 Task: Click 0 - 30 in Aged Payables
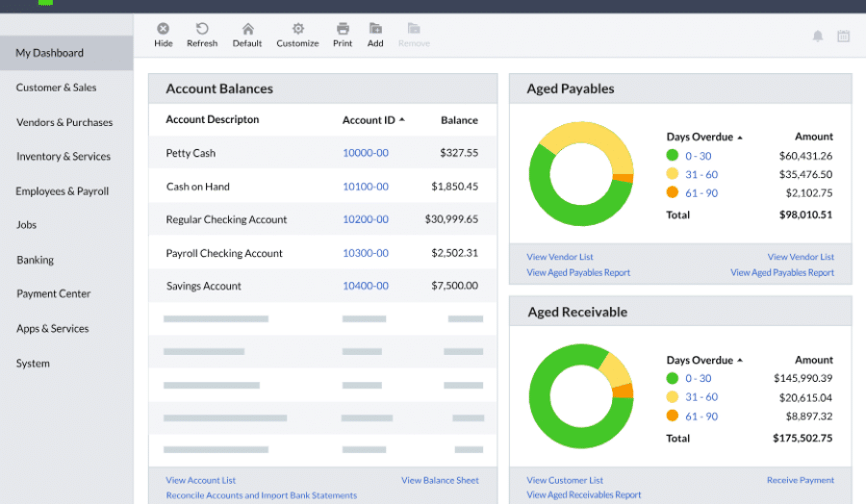point(699,156)
